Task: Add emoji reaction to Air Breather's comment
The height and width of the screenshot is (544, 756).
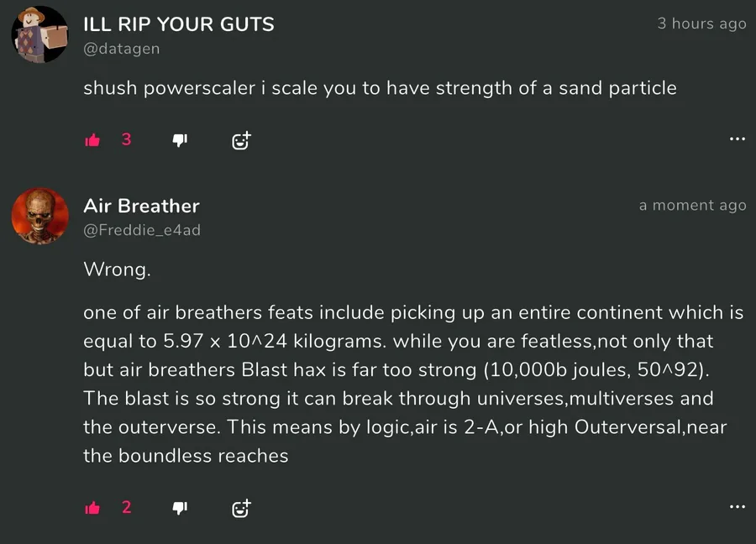Action: pyautogui.click(x=241, y=508)
